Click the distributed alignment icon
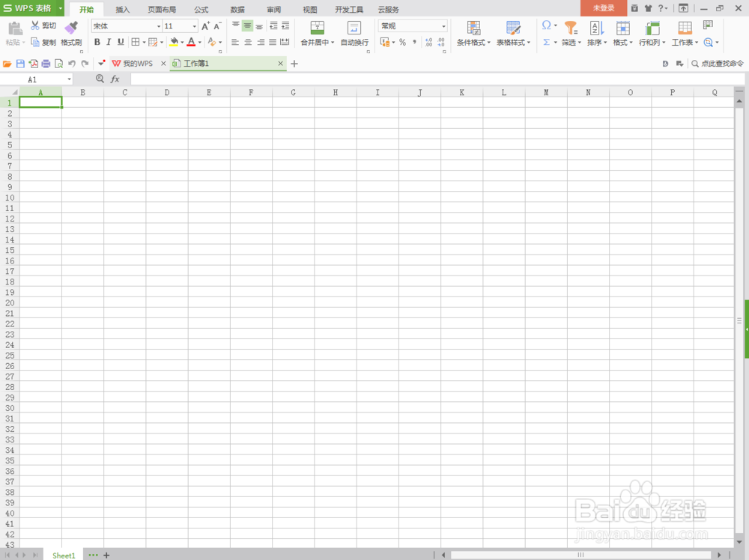749x560 pixels. click(285, 42)
